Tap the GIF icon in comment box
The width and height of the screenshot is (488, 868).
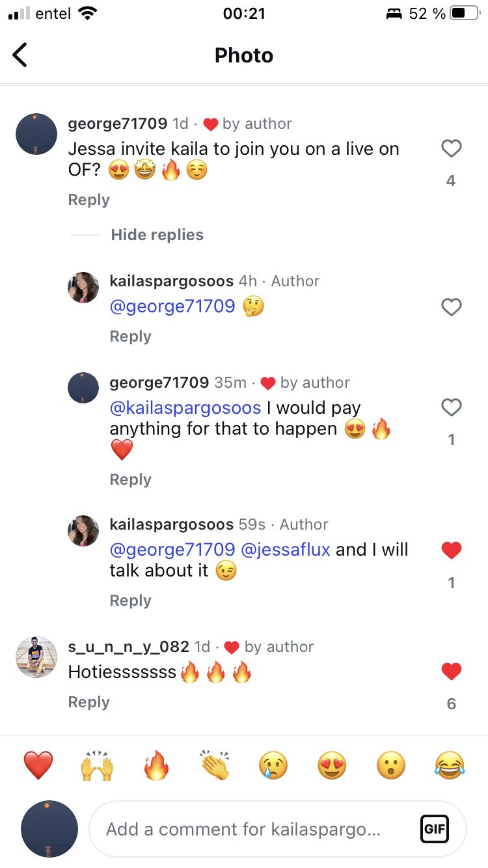coord(434,829)
